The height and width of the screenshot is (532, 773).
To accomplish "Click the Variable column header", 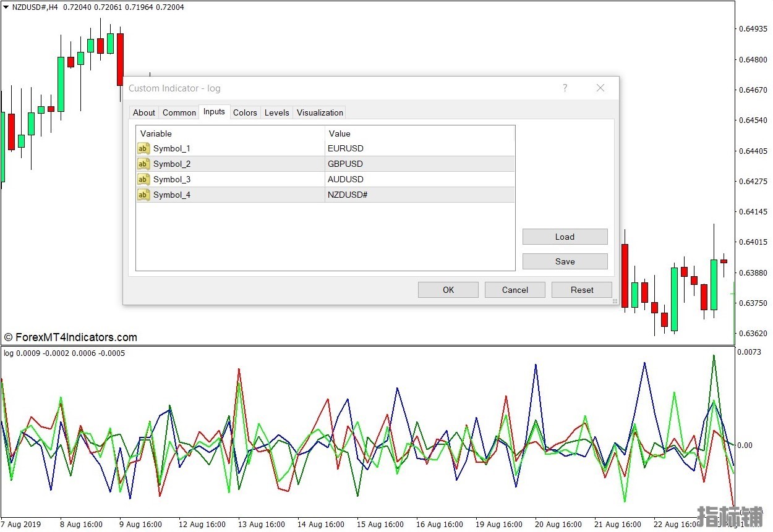I will tap(230, 133).
